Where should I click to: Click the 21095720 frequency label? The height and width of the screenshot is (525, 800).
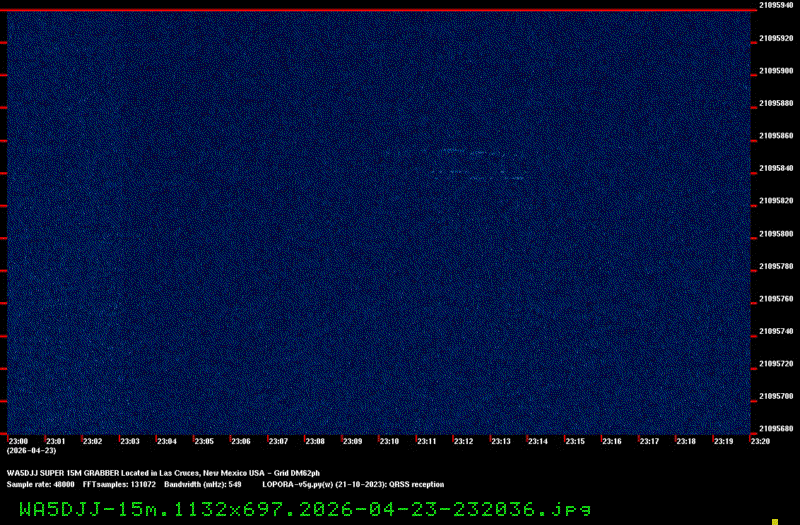coord(776,364)
